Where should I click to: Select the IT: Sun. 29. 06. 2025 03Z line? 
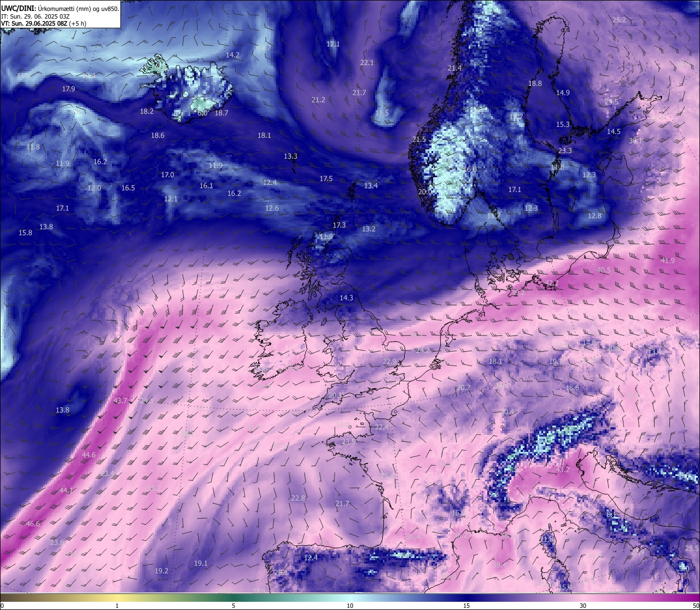(35, 16)
